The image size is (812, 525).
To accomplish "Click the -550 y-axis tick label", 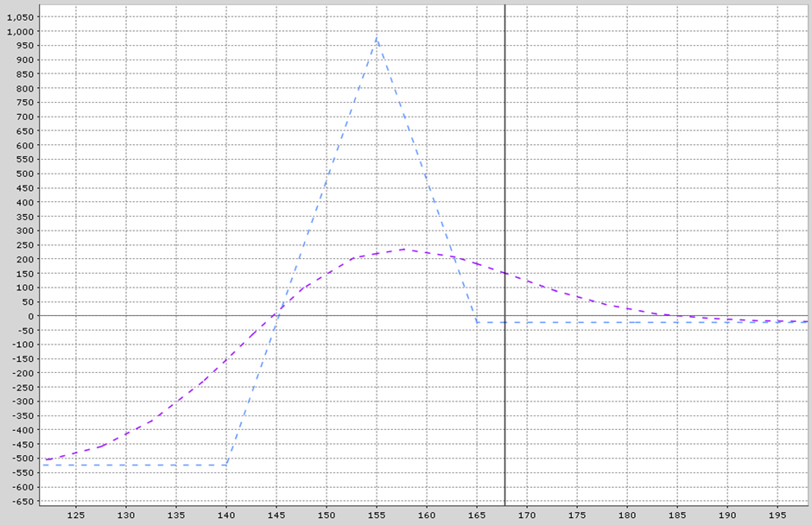I will [23, 473].
